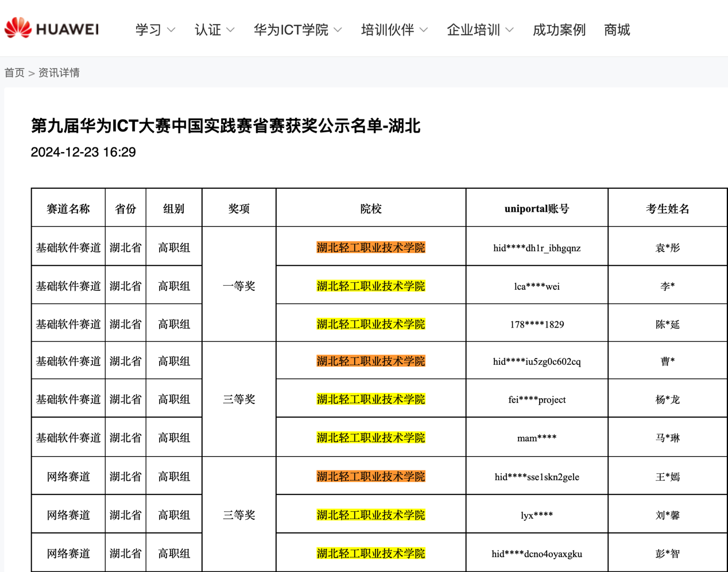Open the 企业培训 dropdown

[x=479, y=30]
